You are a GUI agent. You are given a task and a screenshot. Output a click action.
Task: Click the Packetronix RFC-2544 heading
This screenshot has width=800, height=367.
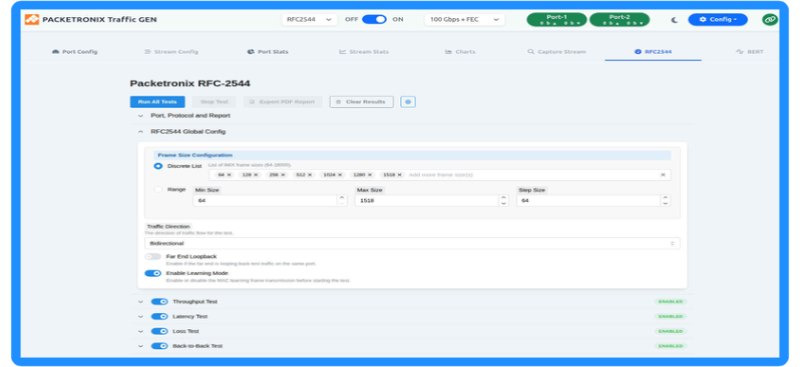pyautogui.click(x=190, y=83)
